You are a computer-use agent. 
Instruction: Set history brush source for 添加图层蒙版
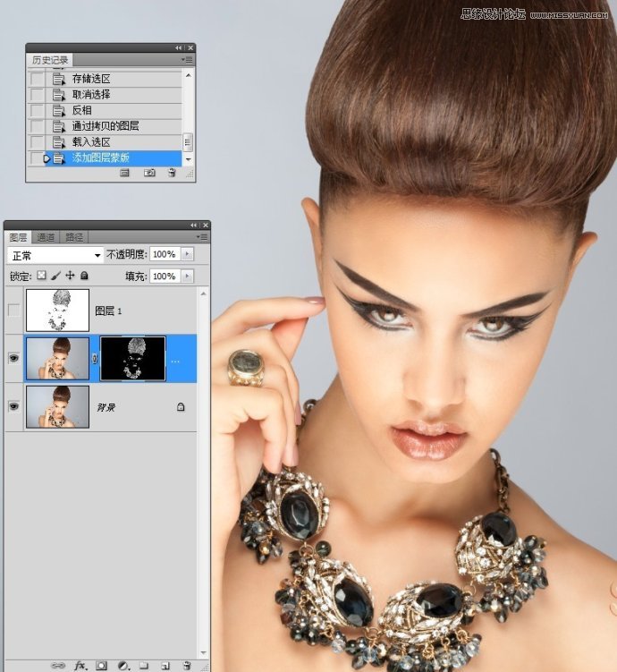point(38,158)
